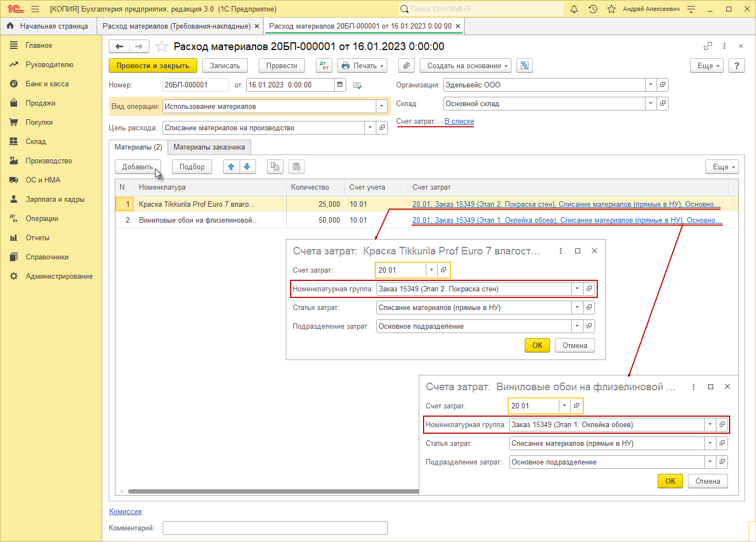756x542 pixels.
Task: Copy link to document icon
Action: pyautogui.click(x=708, y=46)
